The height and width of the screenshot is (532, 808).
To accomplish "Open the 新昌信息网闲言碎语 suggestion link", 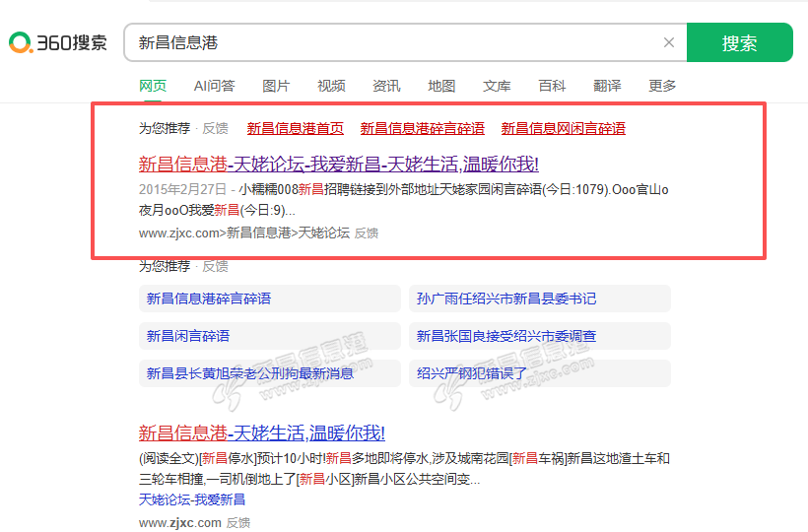I will pyautogui.click(x=564, y=128).
